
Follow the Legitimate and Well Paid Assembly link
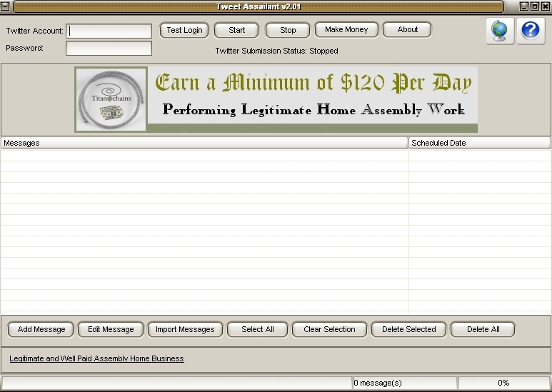coord(97,358)
